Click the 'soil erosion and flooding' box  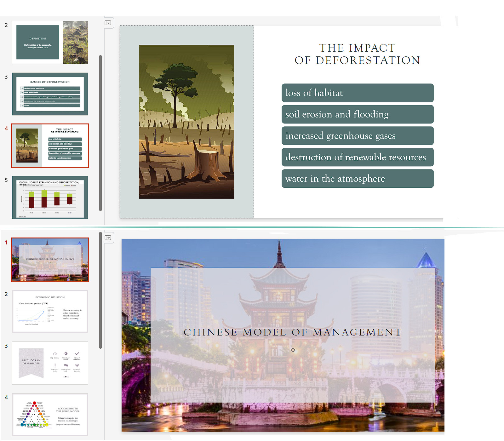click(x=358, y=114)
